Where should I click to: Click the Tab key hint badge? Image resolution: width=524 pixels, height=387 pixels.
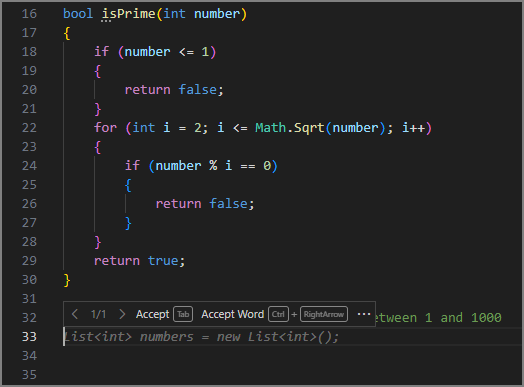click(x=183, y=314)
